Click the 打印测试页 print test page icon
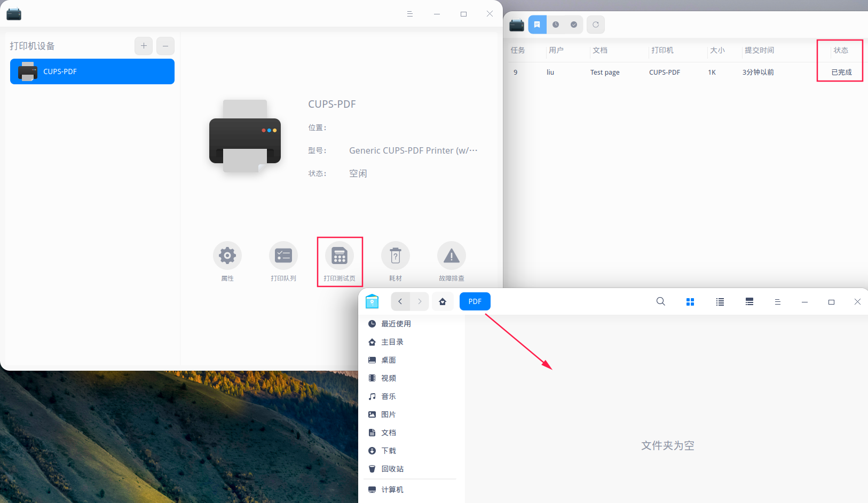This screenshot has height=503, width=868. click(x=340, y=256)
